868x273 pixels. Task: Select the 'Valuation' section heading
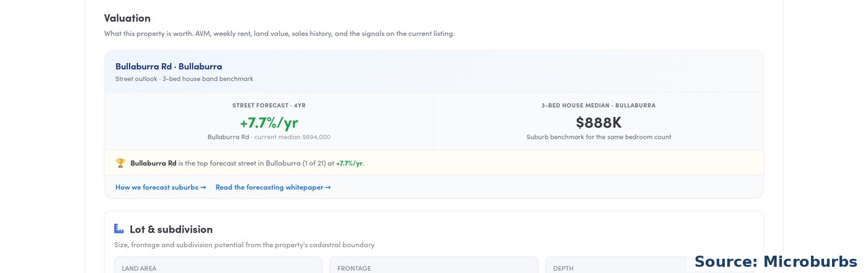point(127,18)
